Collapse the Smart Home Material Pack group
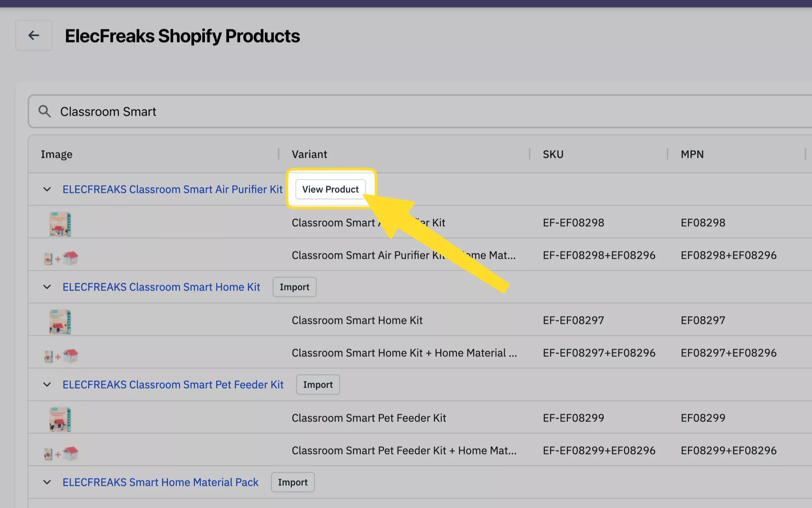This screenshot has width=812, height=508. tap(47, 482)
